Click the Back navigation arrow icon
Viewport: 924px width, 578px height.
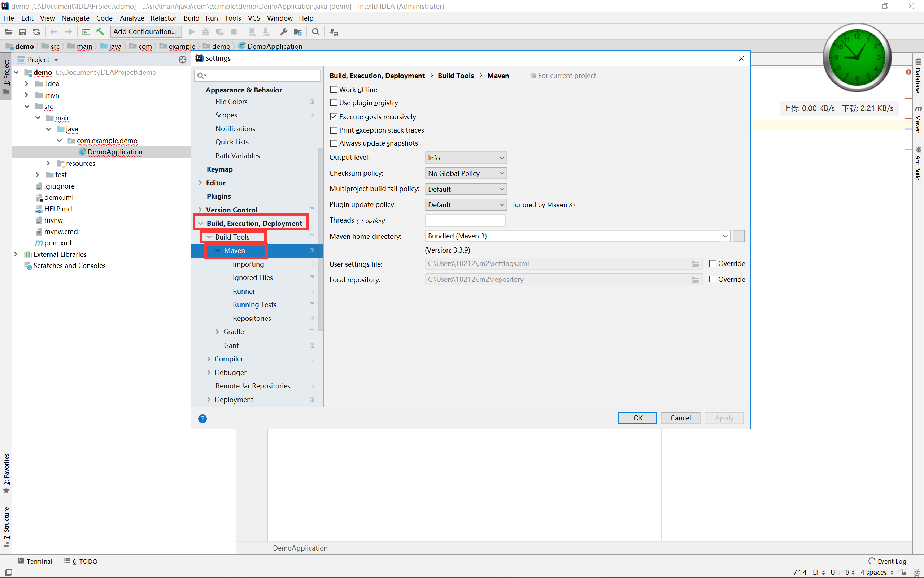(54, 32)
